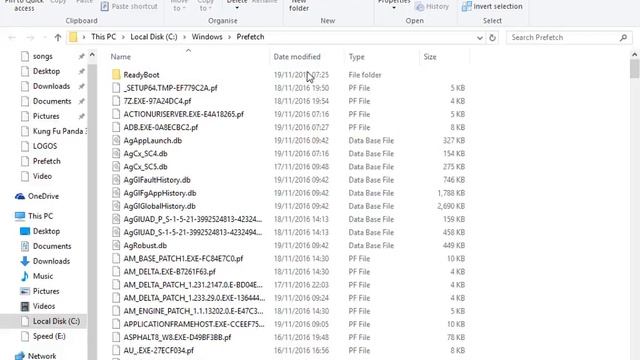This screenshot has width=640, height=360.
Task: Open address bar history dropdown
Action: [x=480, y=38]
